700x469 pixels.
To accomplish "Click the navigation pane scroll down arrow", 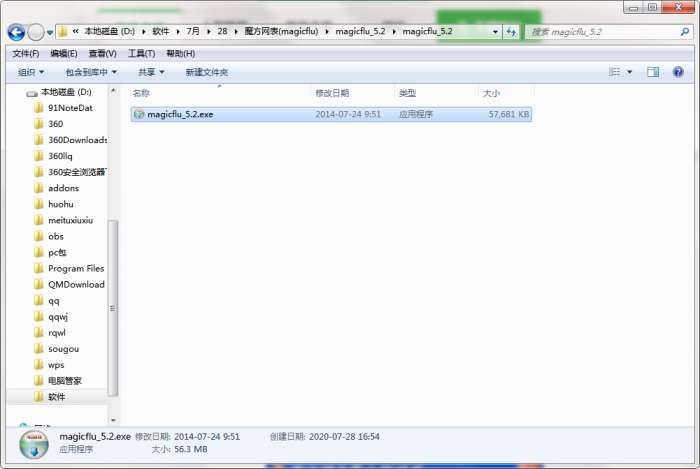I will [112, 420].
